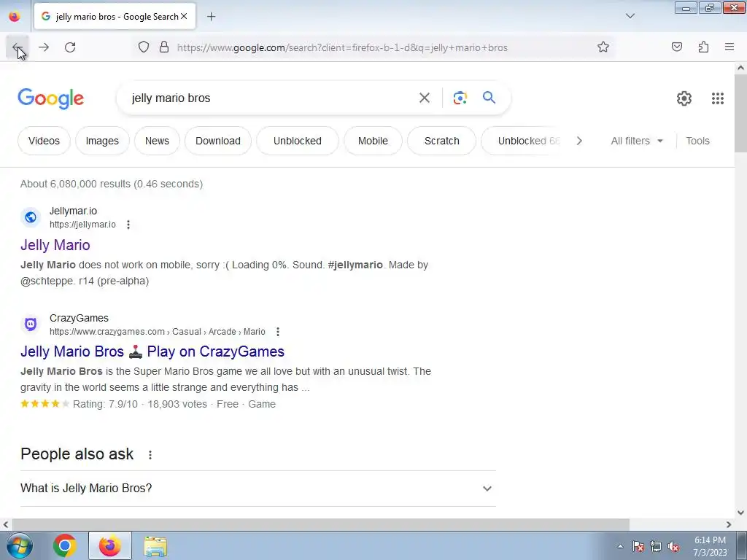Open File Explorer from the taskbar
747x560 pixels.
click(x=155, y=545)
